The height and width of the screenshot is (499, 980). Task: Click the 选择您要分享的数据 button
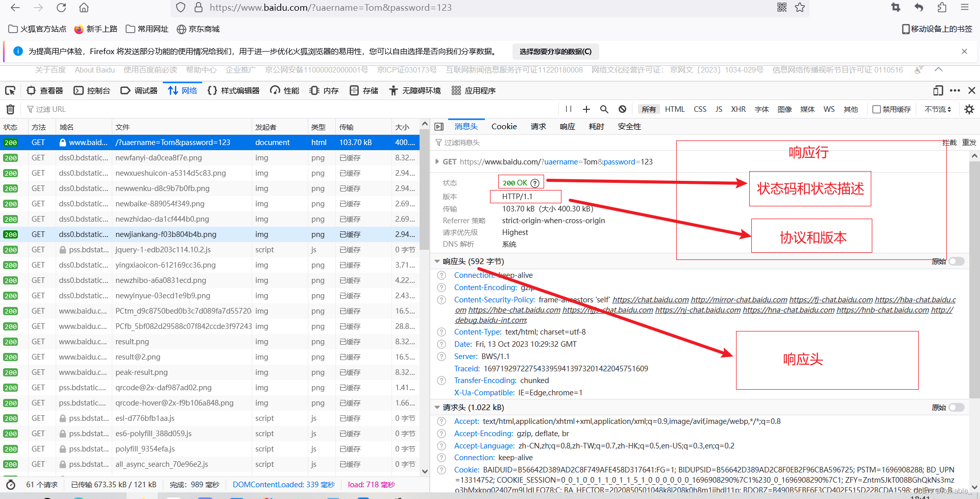(x=555, y=52)
